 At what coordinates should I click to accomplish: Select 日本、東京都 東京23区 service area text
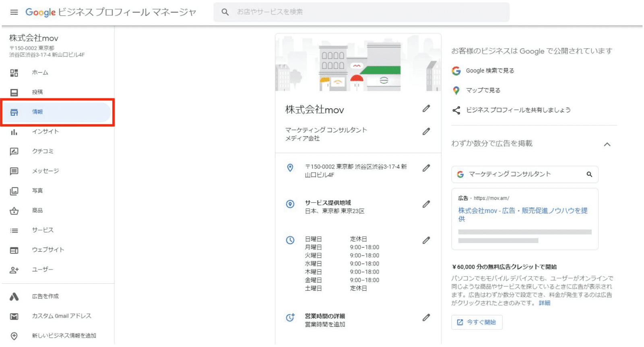coord(334,211)
